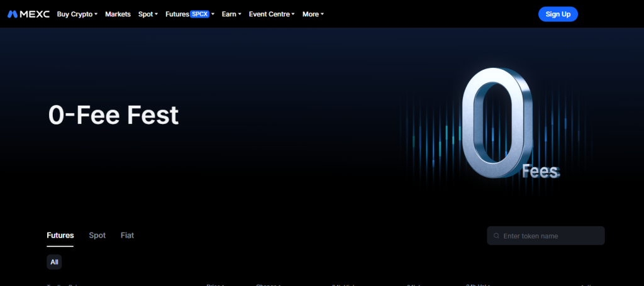This screenshot has height=286, width=644.
Task: Select the All filter chip
Action: [54, 261]
